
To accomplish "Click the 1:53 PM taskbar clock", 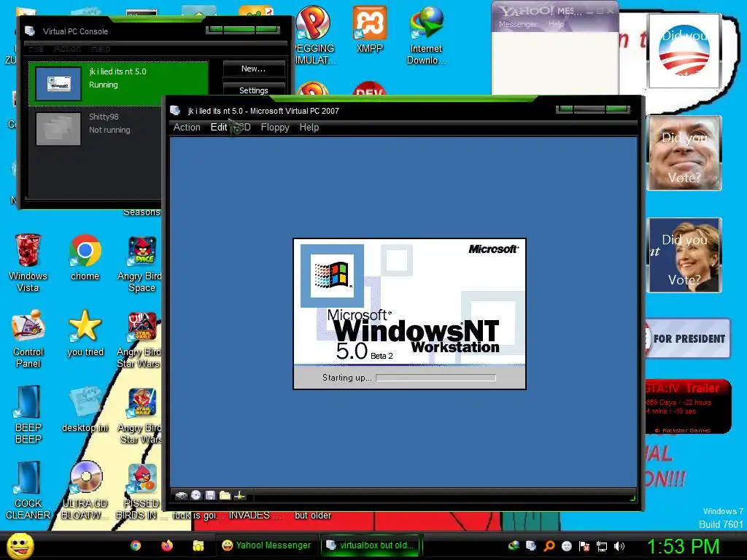I will [683, 546].
